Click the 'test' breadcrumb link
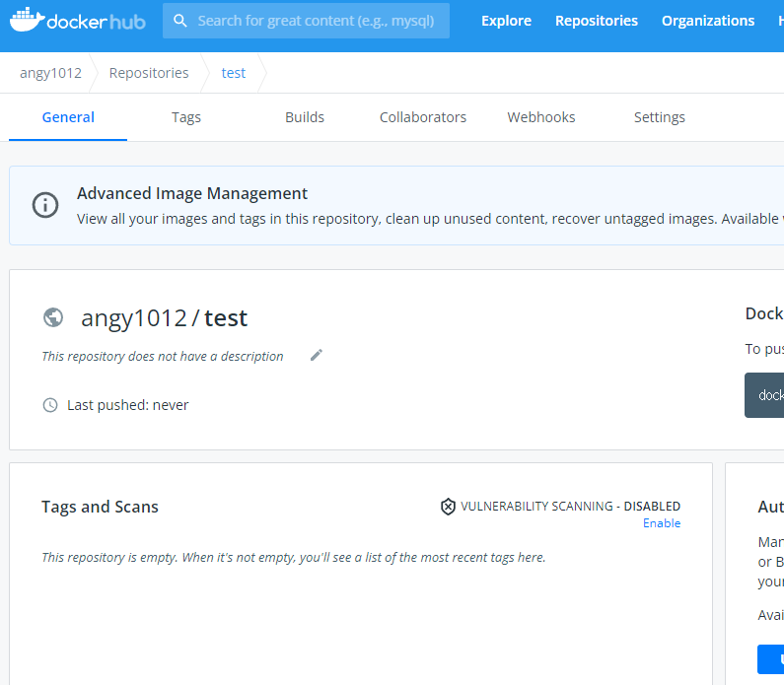The image size is (784, 685). (234, 73)
